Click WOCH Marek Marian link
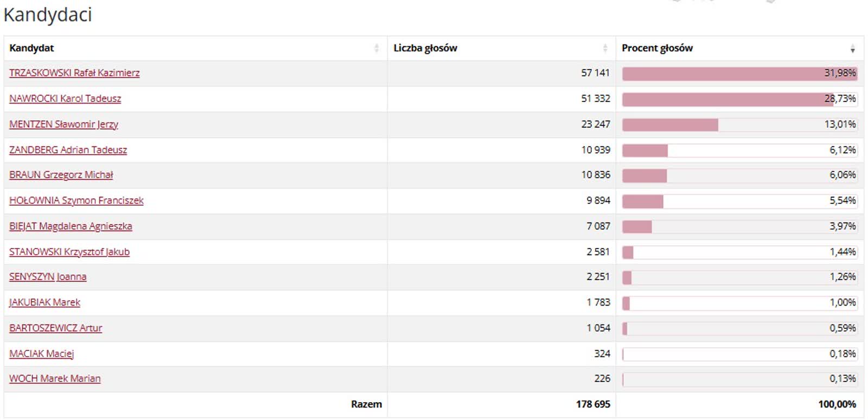This screenshot has width=868, height=420. pyautogui.click(x=55, y=379)
